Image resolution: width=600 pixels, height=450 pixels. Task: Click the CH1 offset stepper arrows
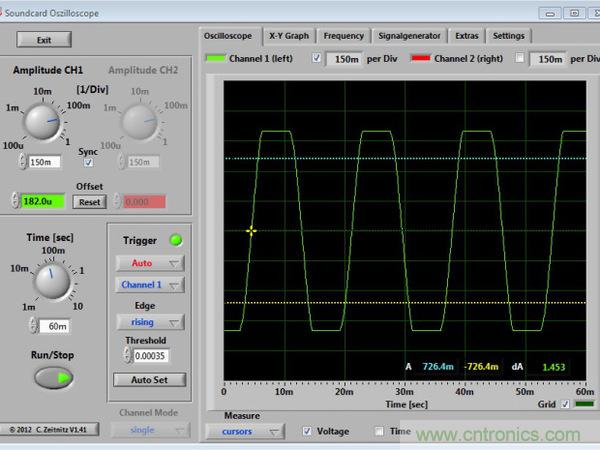pyautogui.click(x=15, y=201)
